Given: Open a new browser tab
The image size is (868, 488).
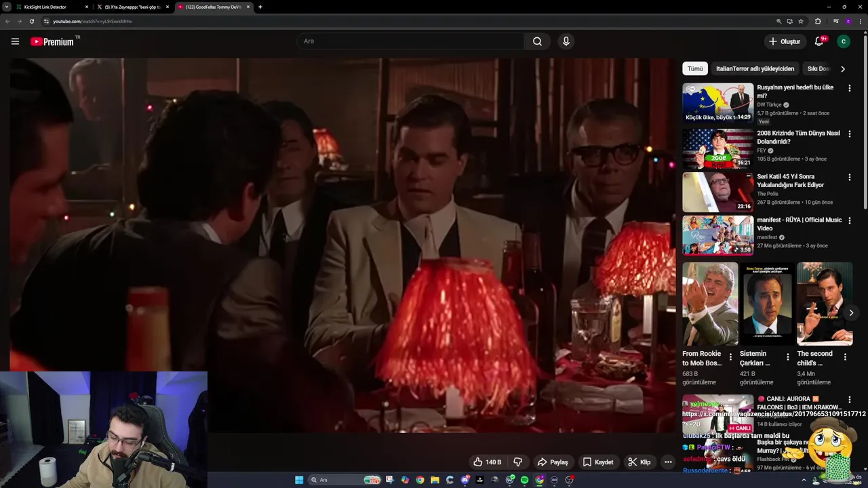Looking at the screenshot, I should [260, 7].
